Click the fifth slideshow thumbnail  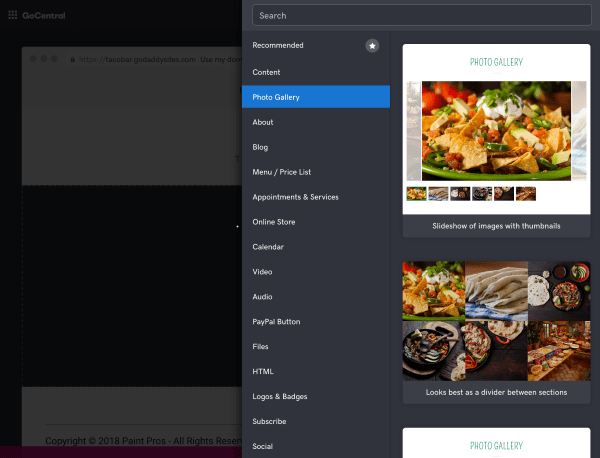point(504,194)
